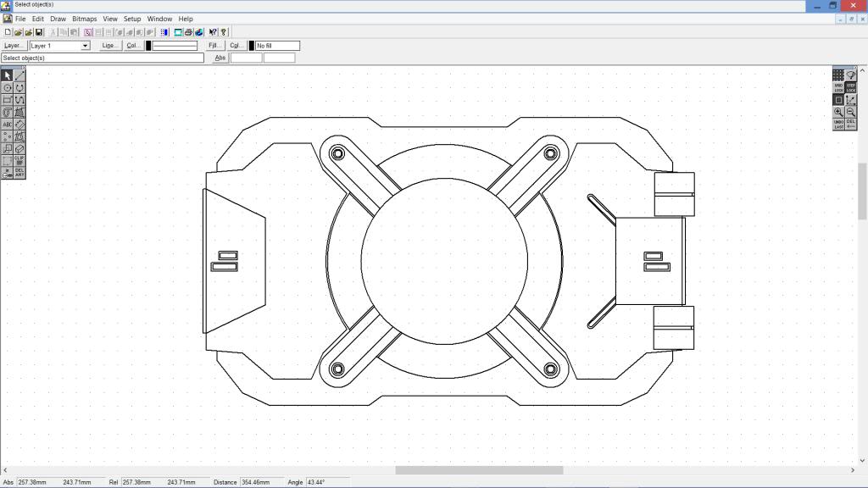Click the attach/radial lock icon
Screen dimensions: 868x488
click(x=851, y=75)
